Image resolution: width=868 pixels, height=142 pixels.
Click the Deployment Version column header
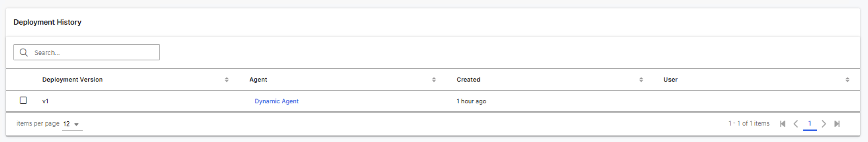pos(72,80)
